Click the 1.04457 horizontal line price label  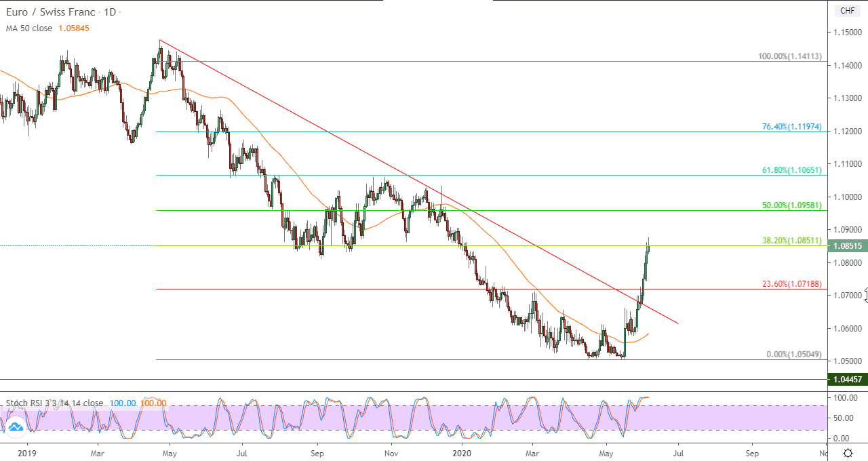(x=848, y=380)
